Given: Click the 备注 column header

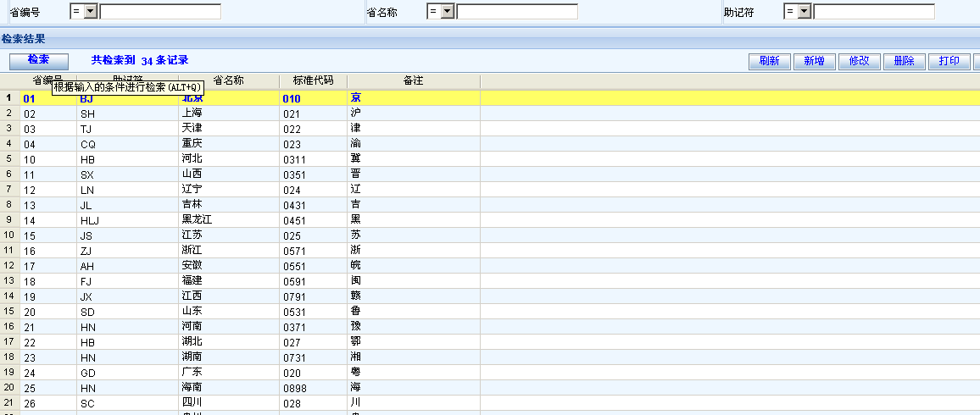Looking at the screenshot, I should point(413,80).
